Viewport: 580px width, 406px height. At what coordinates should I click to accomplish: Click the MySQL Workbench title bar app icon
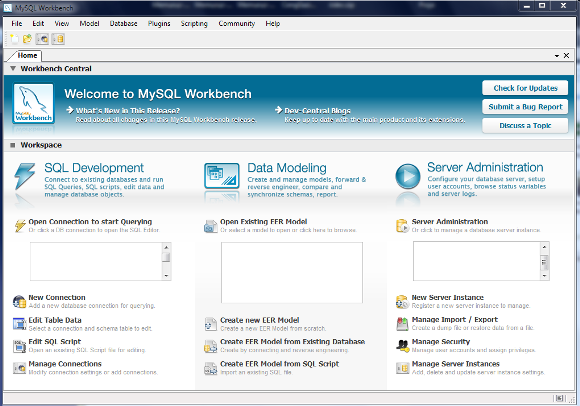click(x=7, y=7)
